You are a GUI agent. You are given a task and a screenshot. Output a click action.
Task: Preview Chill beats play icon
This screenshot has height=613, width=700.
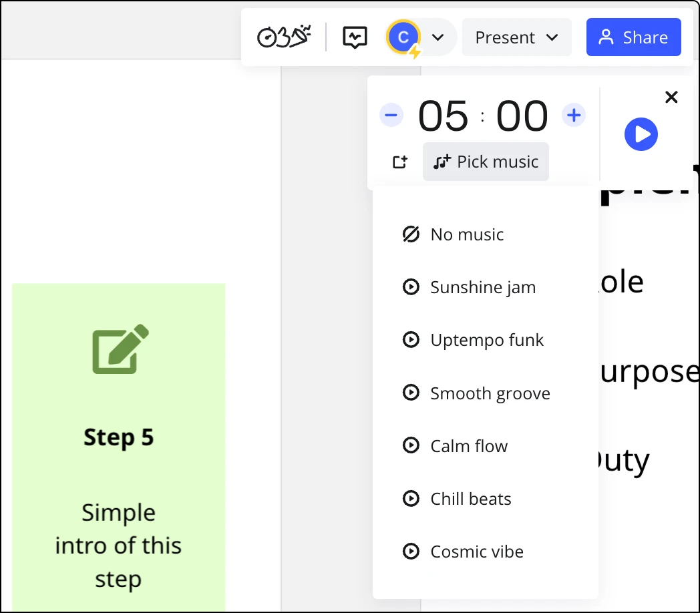click(411, 498)
